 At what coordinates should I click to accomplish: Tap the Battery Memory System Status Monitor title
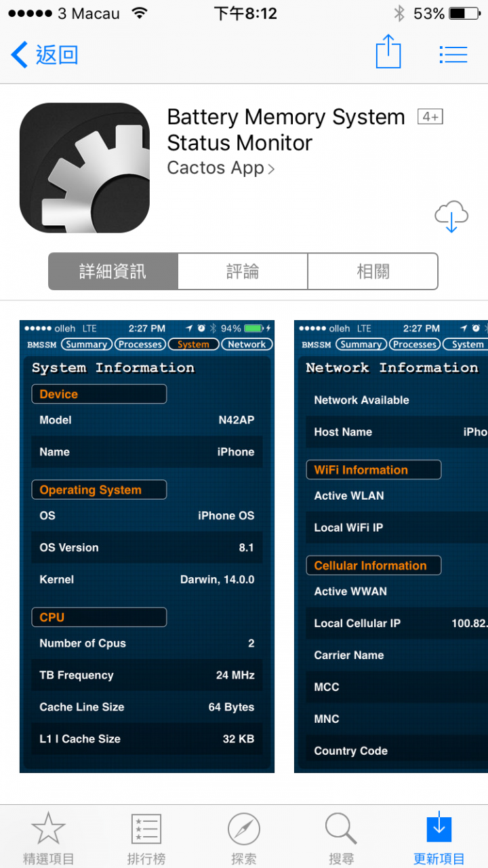[x=286, y=130]
